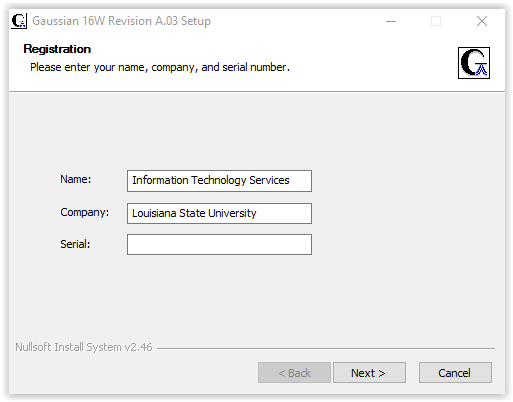Image resolution: width=513 pixels, height=402 pixels.
Task: Click the "Serial:" label
Action: [x=75, y=244]
